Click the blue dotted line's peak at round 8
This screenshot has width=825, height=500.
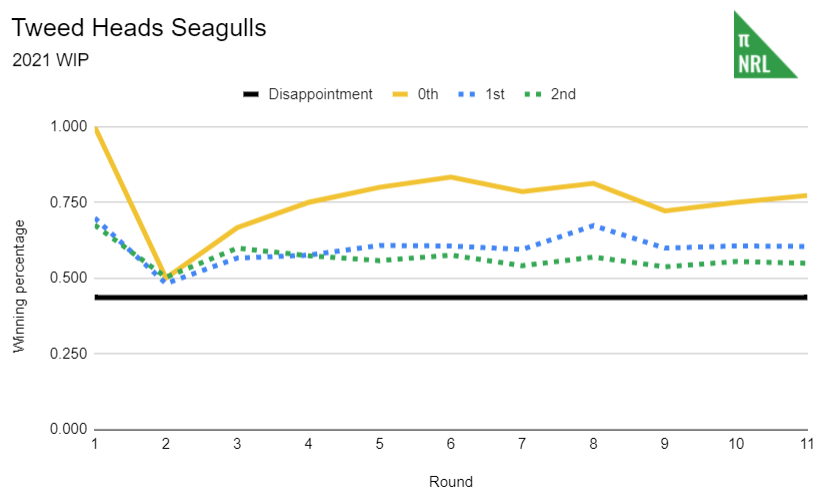[593, 225]
